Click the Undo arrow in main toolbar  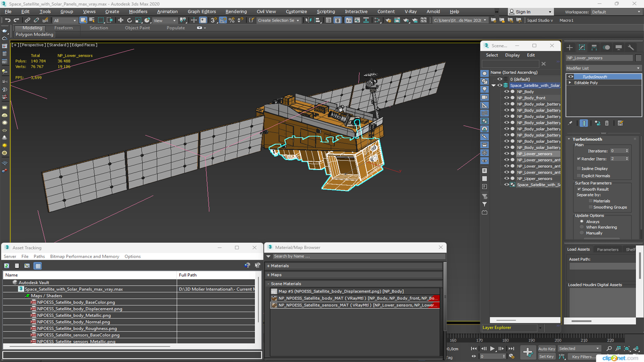tap(7, 20)
